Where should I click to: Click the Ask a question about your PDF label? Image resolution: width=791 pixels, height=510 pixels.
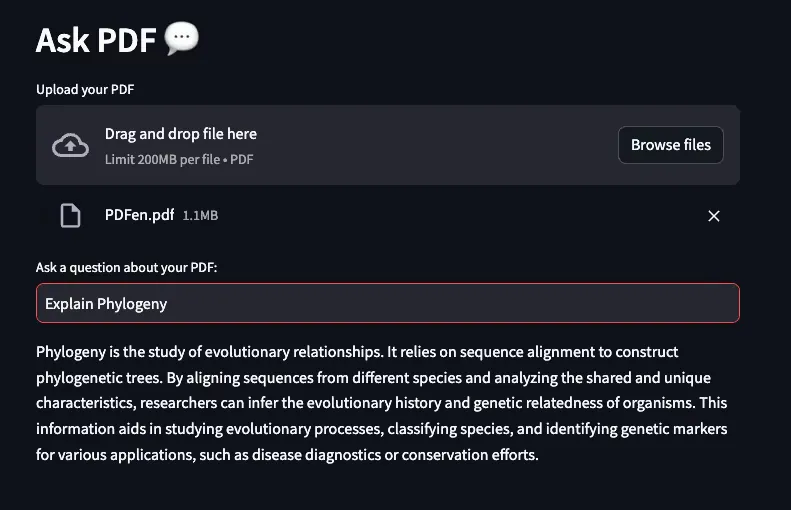126,267
